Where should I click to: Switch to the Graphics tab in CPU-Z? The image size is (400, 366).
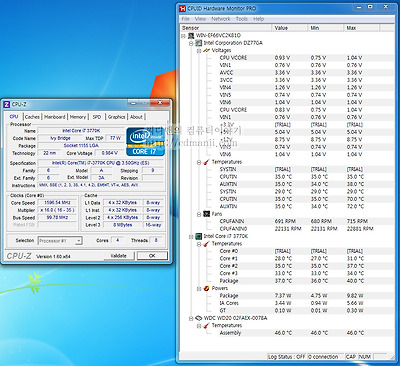[x=116, y=117]
